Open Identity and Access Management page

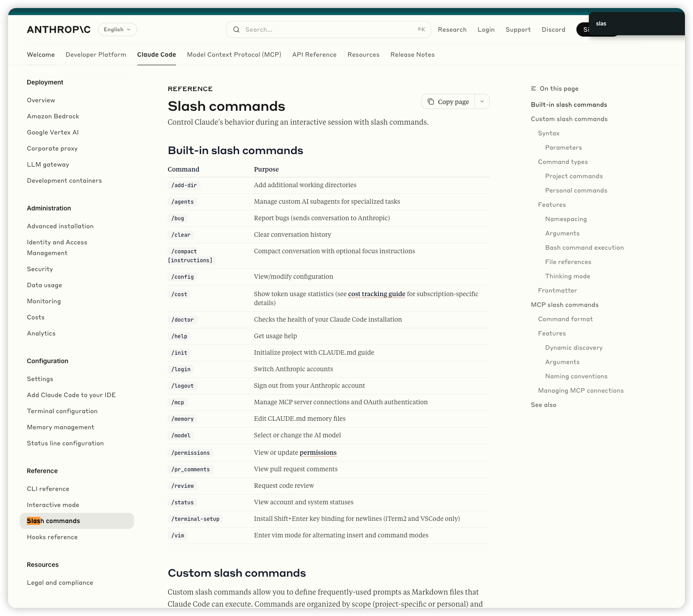57,247
